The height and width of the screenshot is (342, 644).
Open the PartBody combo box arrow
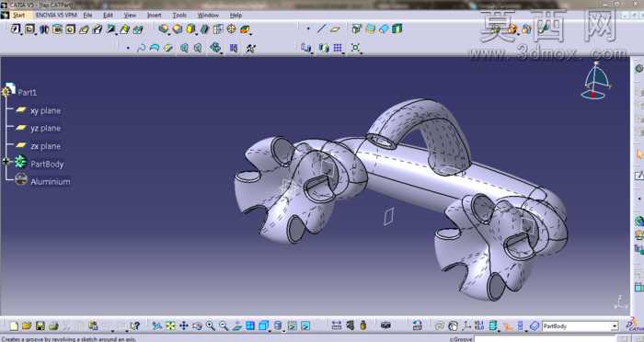click(615, 326)
